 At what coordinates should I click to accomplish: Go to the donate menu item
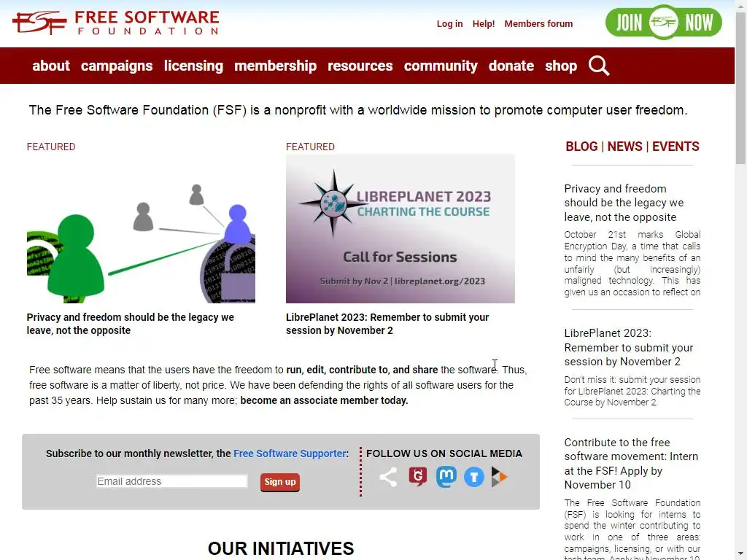511,66
